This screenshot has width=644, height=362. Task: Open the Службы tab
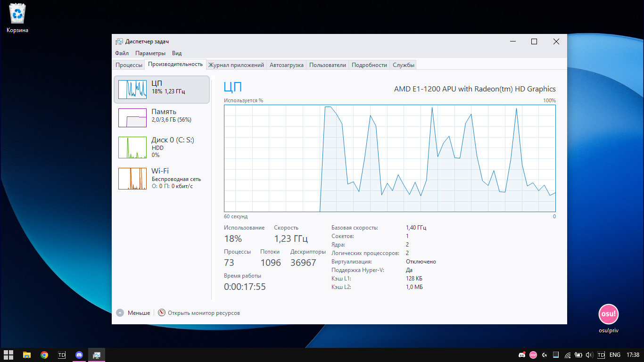pos(404,65)
